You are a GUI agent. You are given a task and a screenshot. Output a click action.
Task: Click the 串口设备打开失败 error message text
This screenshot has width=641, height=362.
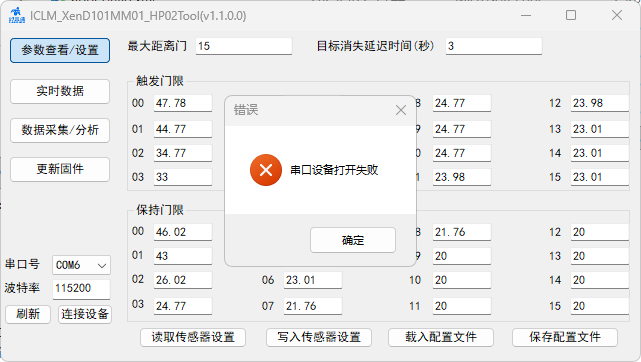pos(334,170)
